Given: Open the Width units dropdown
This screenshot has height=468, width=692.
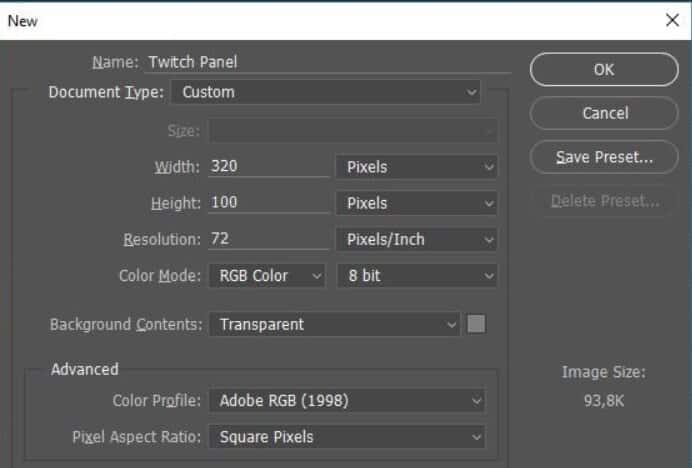Looking at the screenshot, I should tap(416, 167).
